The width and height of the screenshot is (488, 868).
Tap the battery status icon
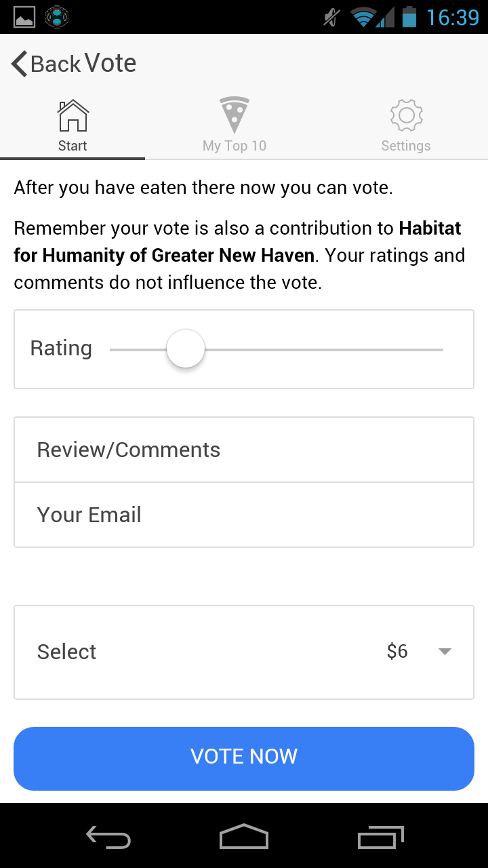(x=409, y=17)
